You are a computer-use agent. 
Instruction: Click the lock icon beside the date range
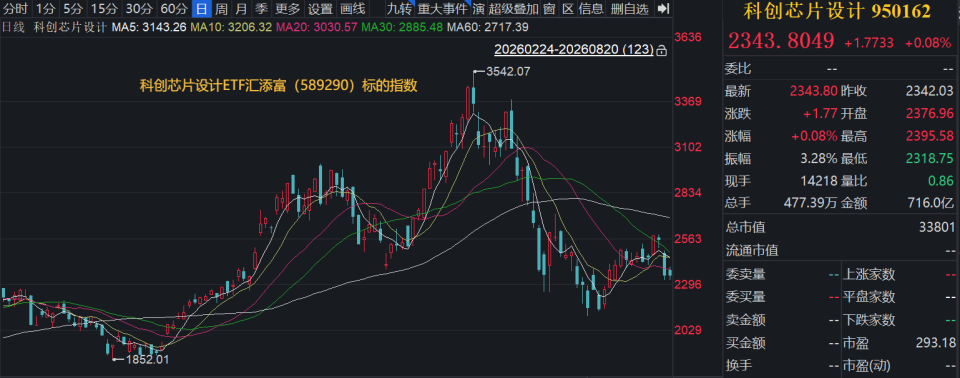click(661, 50)
